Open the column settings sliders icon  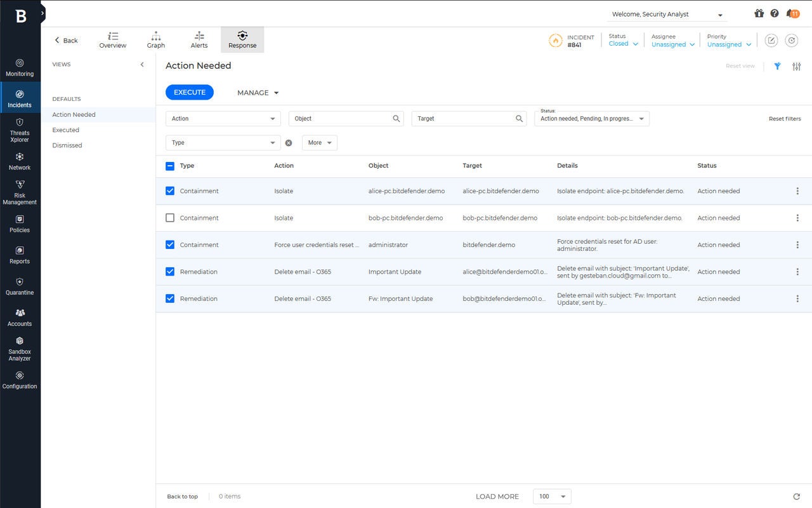pos(797,66)
